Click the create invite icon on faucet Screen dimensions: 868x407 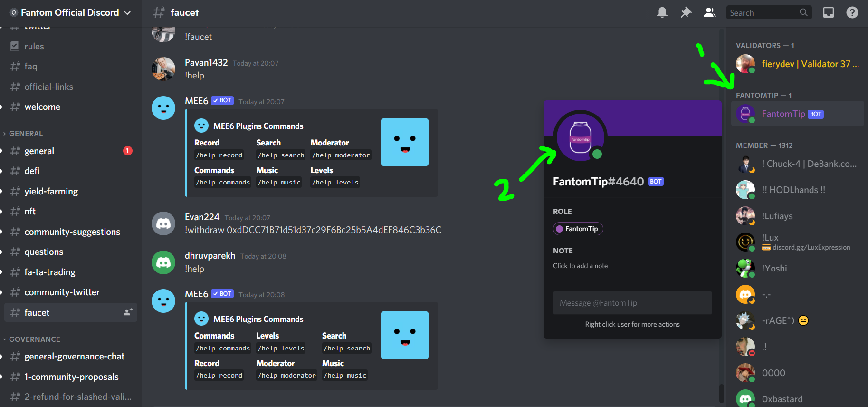(x=128, y=312)
